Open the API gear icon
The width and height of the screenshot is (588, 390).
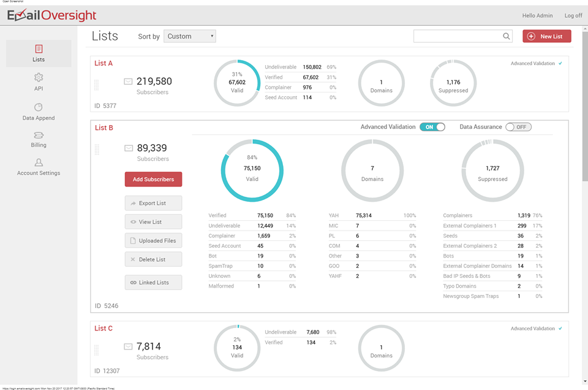tap(39, 77)
